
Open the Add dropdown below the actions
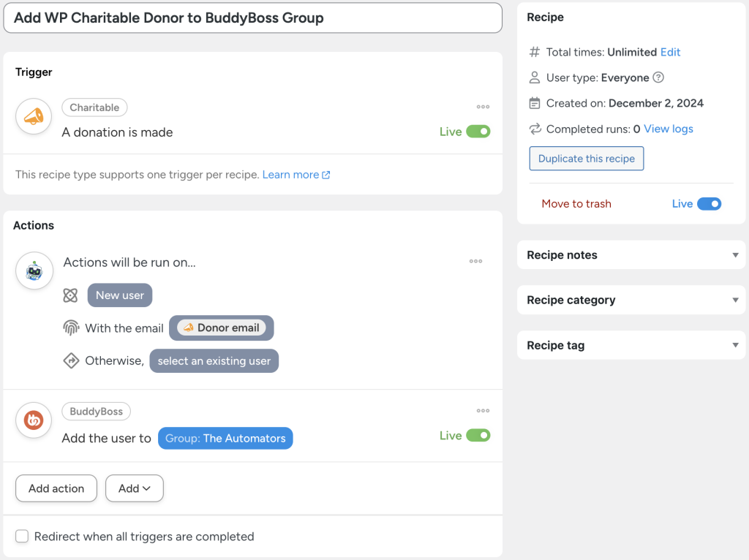coord(134,488)
